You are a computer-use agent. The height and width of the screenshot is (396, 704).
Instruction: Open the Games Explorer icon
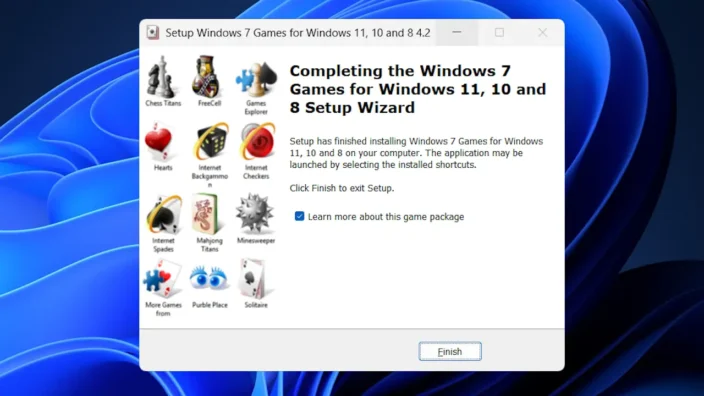256,79
